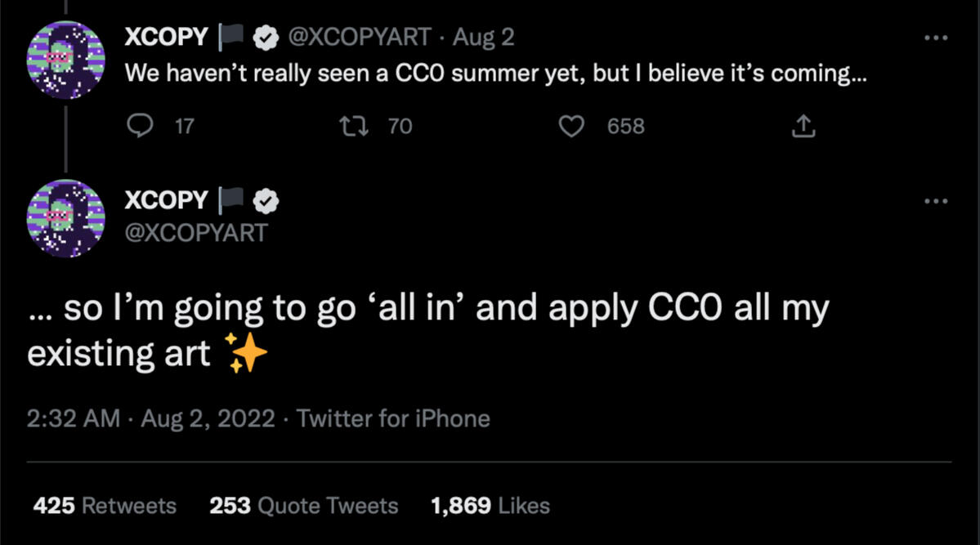
Task: Open XCOPY display name in main tweet
Action: pyautogui.click(x=166, y=200)
